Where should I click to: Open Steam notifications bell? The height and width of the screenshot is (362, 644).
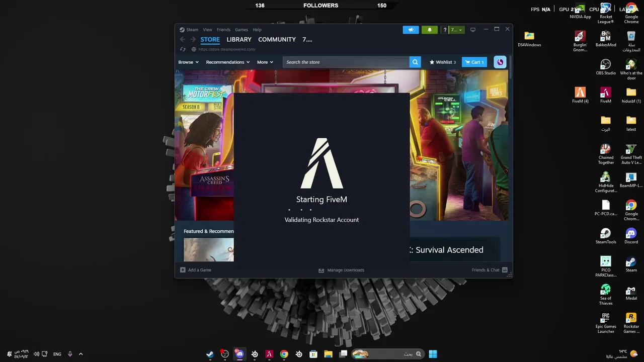(x=429, y=30)
